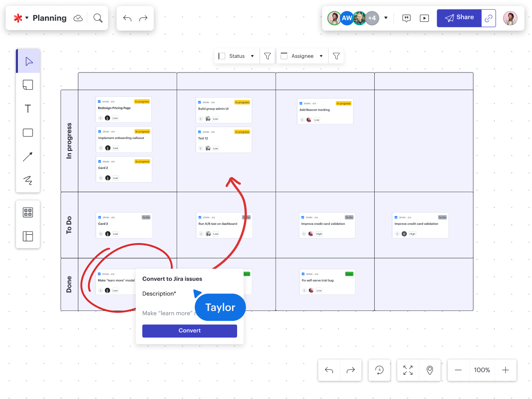Viewport: 532px width, 399px height.
Task: Click the Convert button
Action: pos(189,331)
